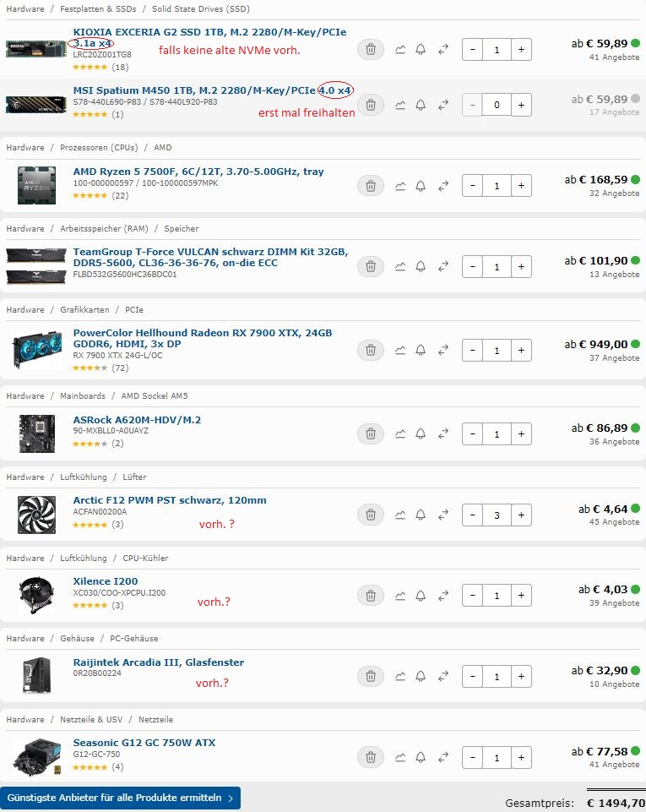Click quantity field of Radeon RX 7900 XTX
646x812 pixels.
497,351
